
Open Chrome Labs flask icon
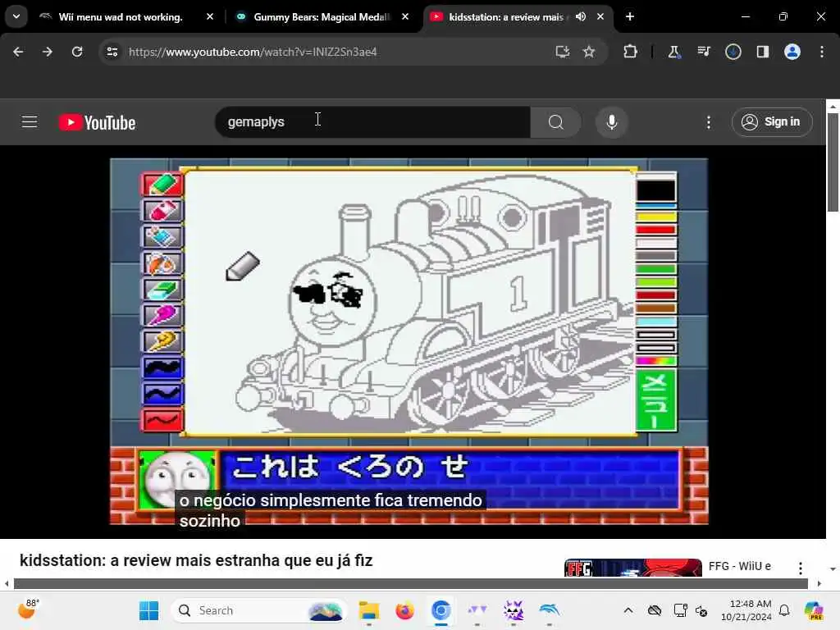pyautogui.click(x=673, y=52)
